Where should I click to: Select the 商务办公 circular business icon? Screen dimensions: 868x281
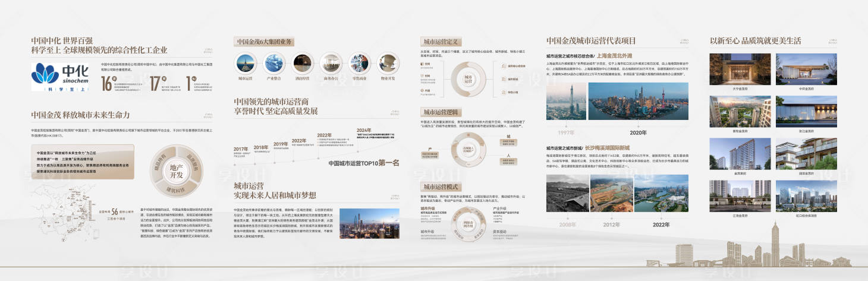330,63
